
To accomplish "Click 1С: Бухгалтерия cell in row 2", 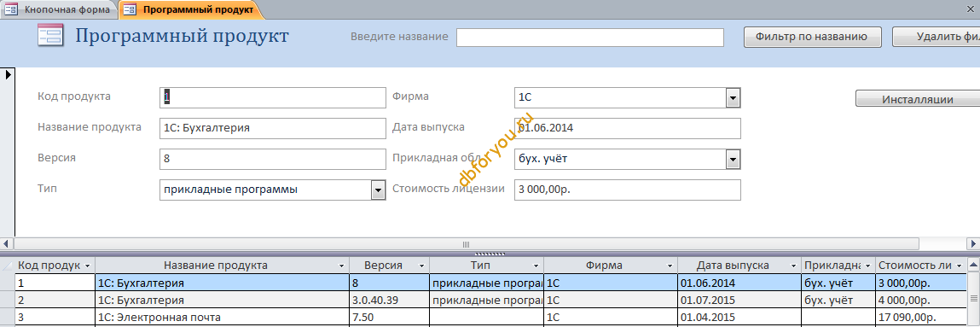I will click(x=222, y=301).
